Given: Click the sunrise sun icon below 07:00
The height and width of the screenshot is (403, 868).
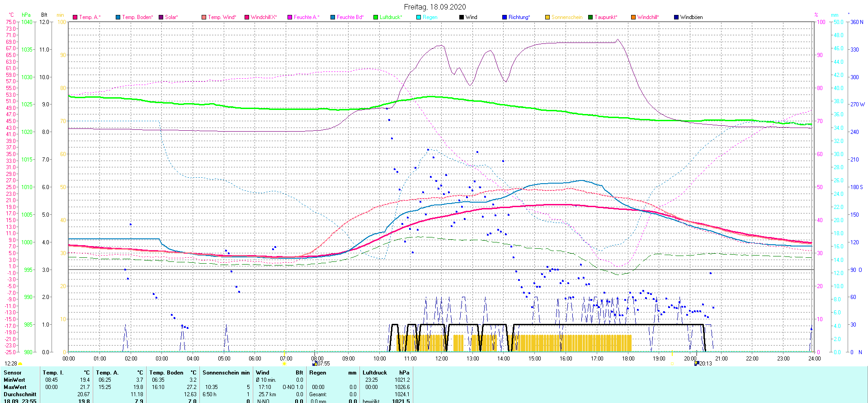Looking at the screenshot, I should point(284,364).
